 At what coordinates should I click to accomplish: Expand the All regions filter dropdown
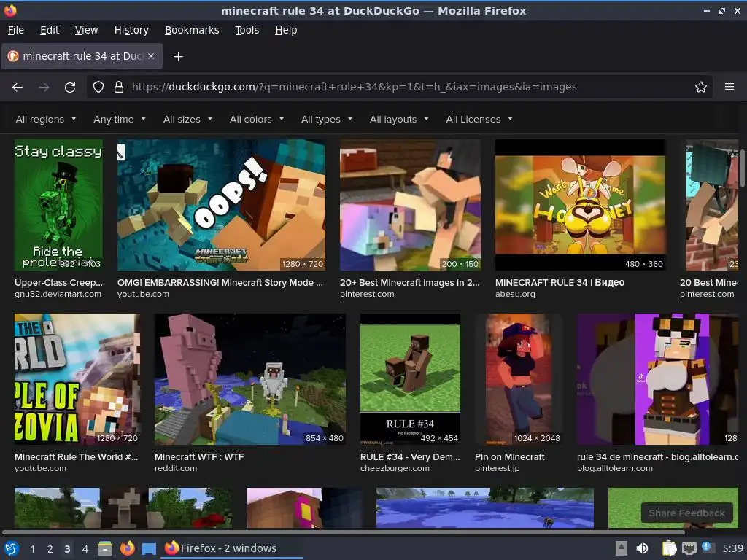[x=46, y=119]
